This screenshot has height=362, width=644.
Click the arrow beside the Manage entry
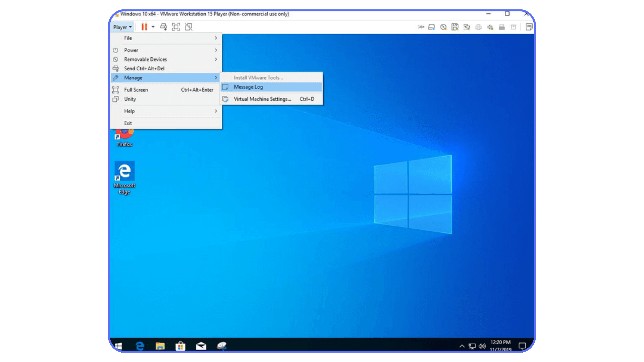pos(216,78)
